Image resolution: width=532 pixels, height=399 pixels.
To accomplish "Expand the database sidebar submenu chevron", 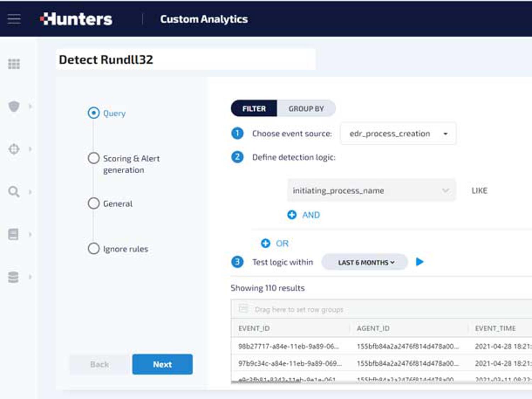I will 30,277.
